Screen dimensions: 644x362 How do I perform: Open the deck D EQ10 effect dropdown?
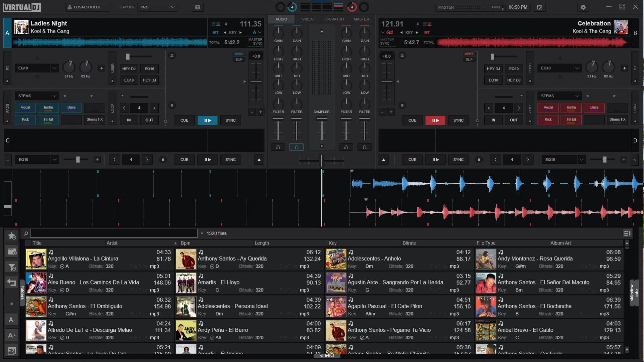point(563,160)
